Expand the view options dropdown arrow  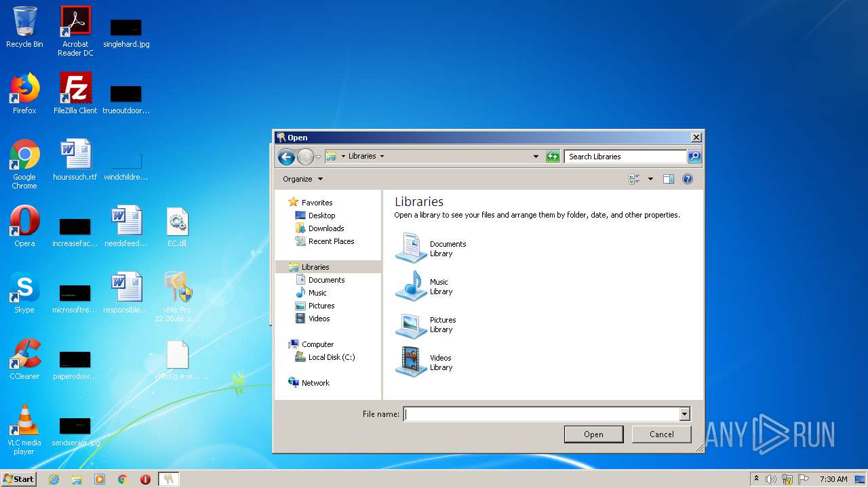(650, 179)
